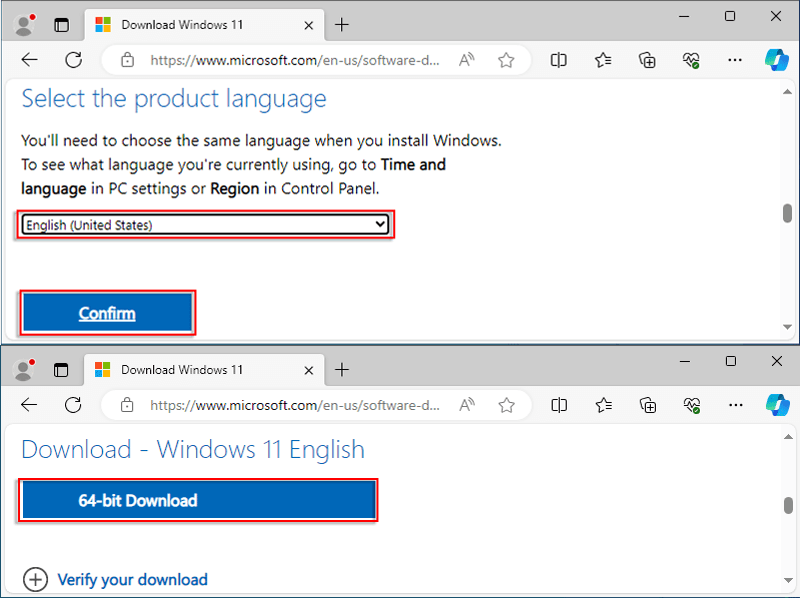Open Settings and more menu in bottom window
The image size is (800, 598).
(x=735, y=405)
